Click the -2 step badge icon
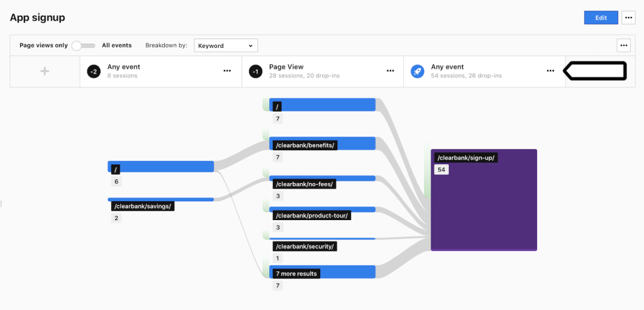 point(94,72)
